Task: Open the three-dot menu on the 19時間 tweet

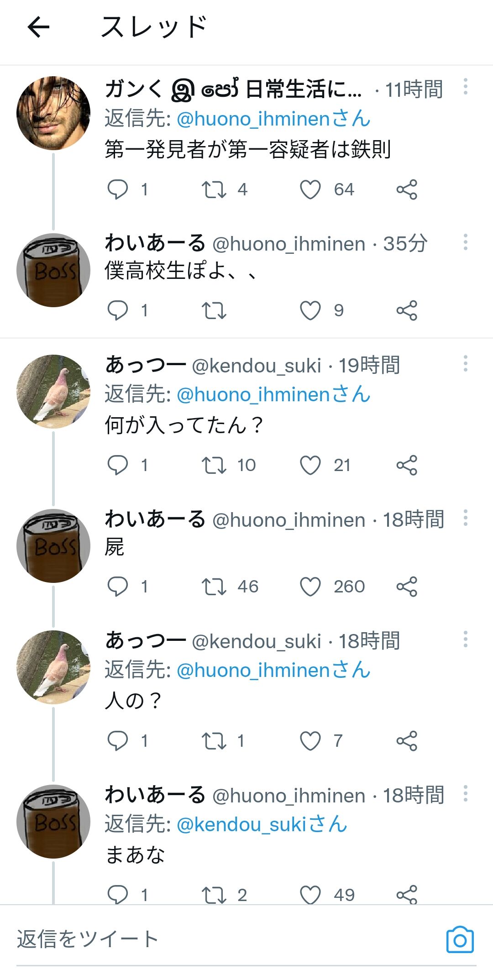Action: pyautogui.click(x=465, y=363)
